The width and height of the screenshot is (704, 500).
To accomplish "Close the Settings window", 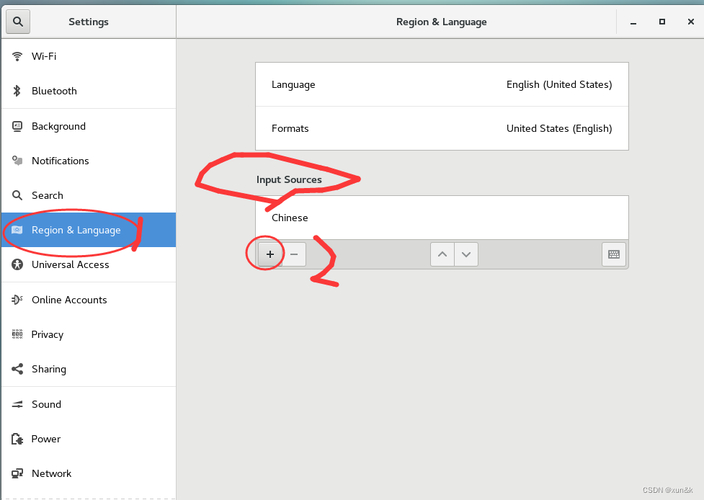I will (x=691, y=22).
